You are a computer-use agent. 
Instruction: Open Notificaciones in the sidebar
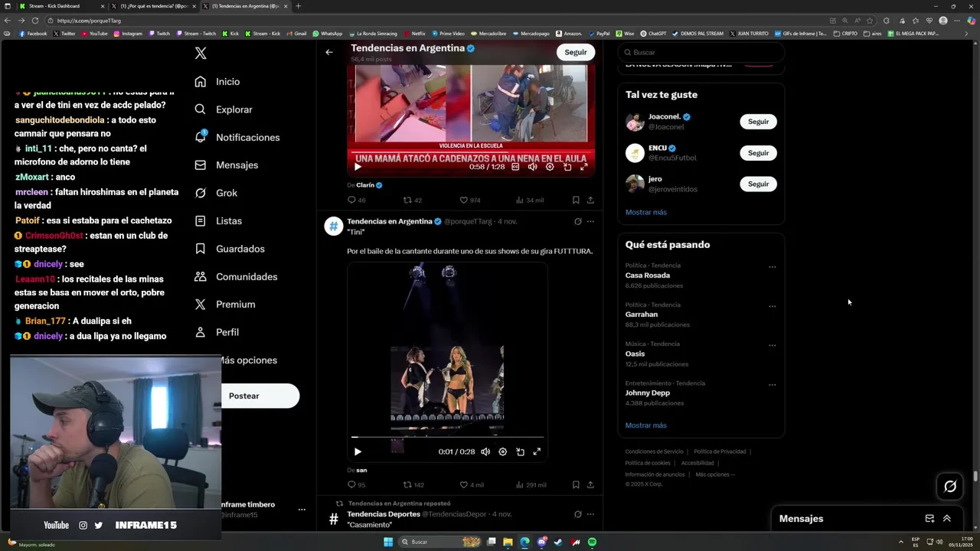pyautogui.click(x=237, y=137)
